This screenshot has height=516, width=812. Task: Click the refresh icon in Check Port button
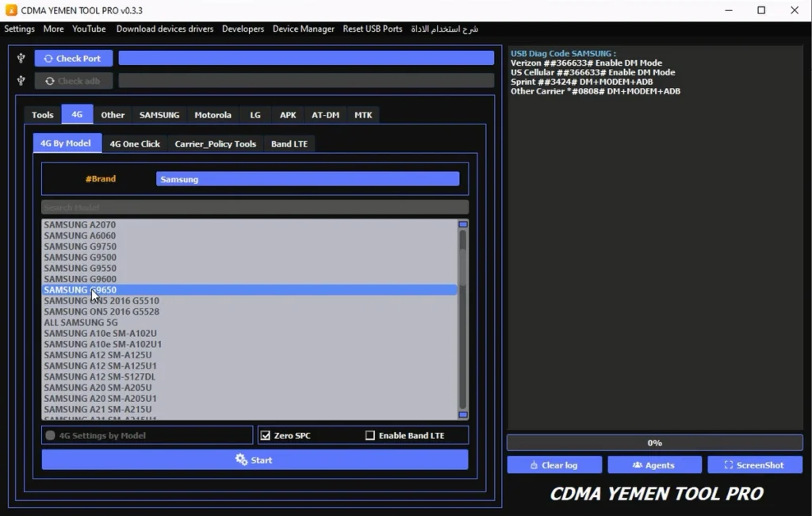(48, 59)
